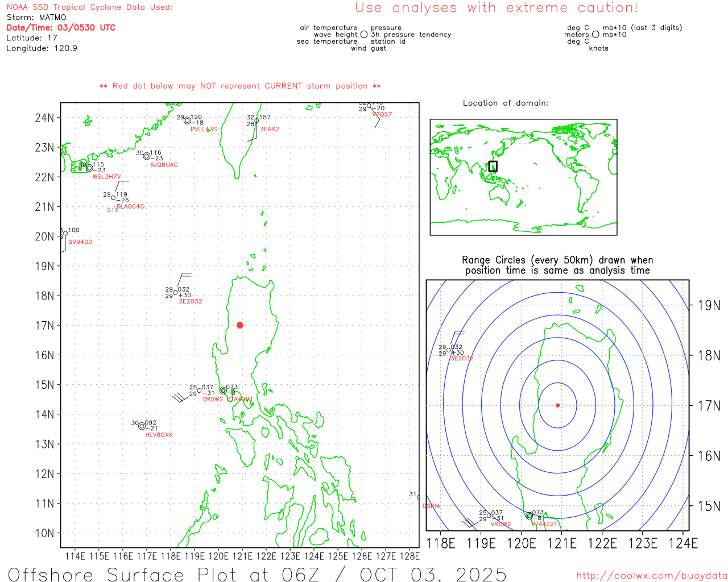The height and width of the screenshot is (582, 728).
Task: Click the 'knots' units legend label
Action: (599, 48)
